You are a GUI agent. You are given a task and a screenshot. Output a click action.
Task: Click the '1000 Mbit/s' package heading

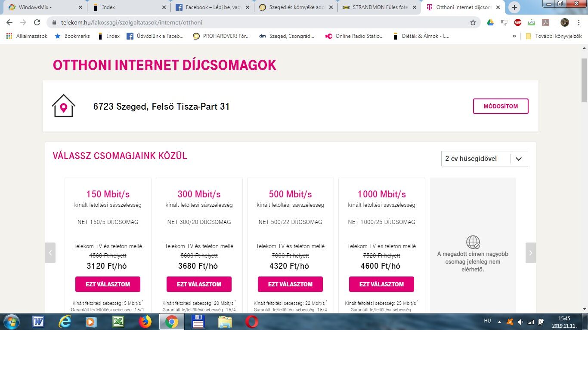(381, 194)
